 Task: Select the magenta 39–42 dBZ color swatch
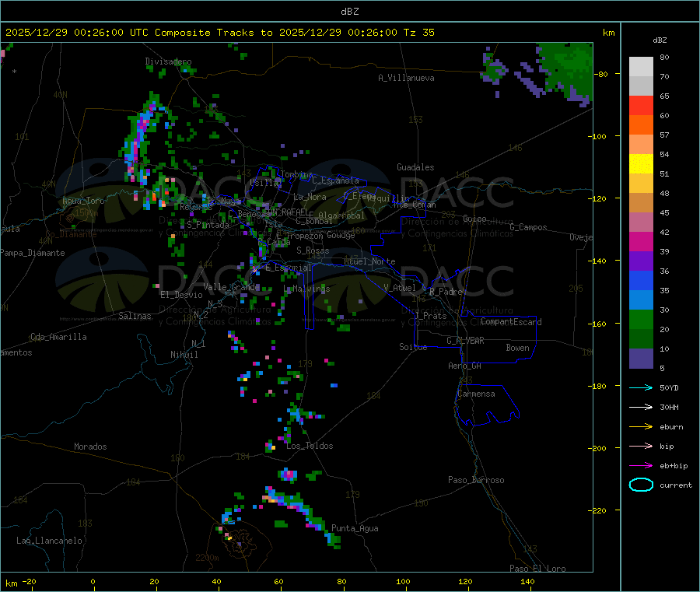[641, 241]
